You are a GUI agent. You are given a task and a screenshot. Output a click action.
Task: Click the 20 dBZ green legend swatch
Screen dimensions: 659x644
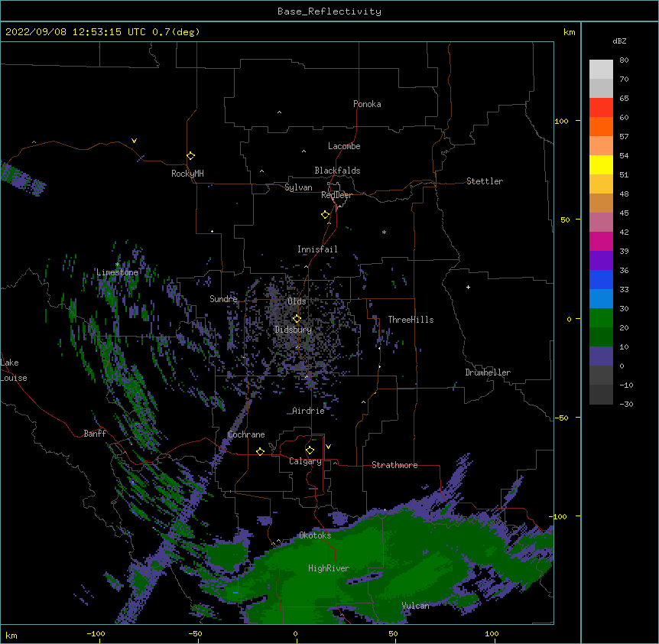(601, 337)
